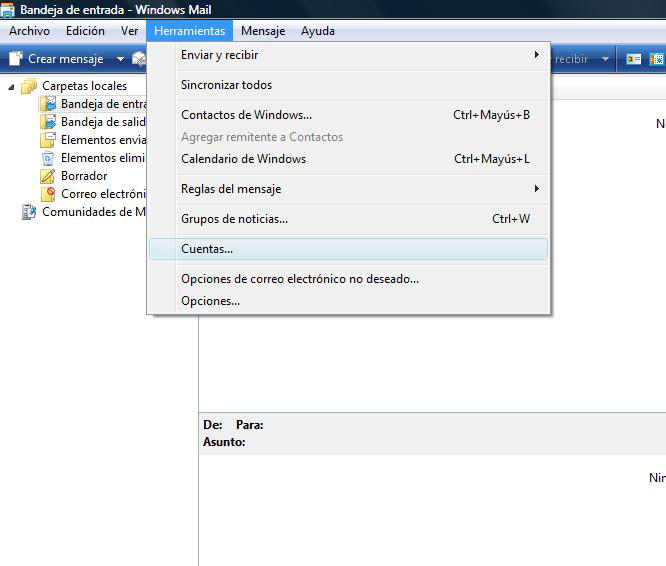
Task: Click the Borrador pencil icon
Action: [48, 176]
